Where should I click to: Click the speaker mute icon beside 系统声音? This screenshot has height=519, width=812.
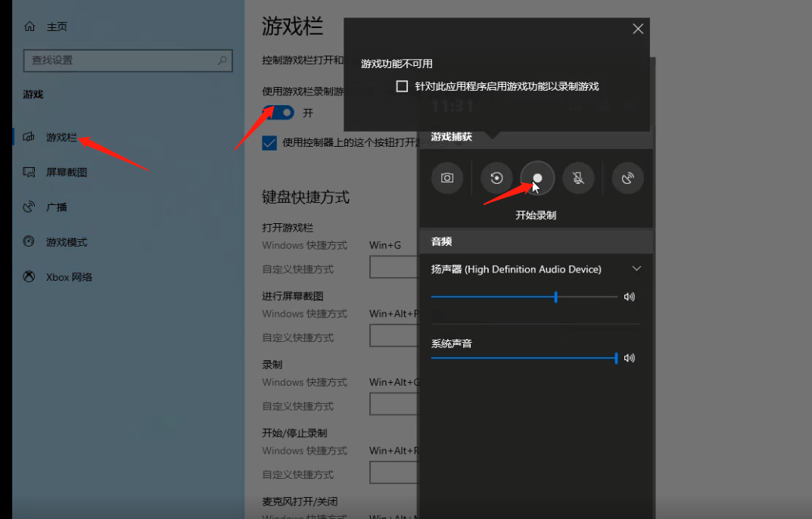tap(630, 357)
